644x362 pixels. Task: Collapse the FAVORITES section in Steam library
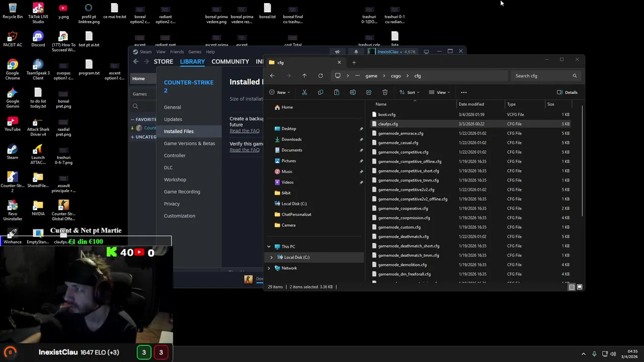[x=132, y=120]
